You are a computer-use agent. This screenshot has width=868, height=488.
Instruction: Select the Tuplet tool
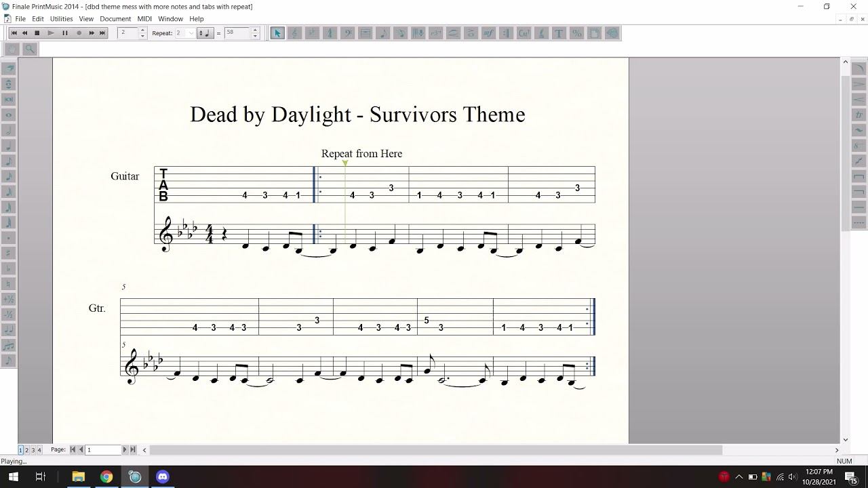436,33
